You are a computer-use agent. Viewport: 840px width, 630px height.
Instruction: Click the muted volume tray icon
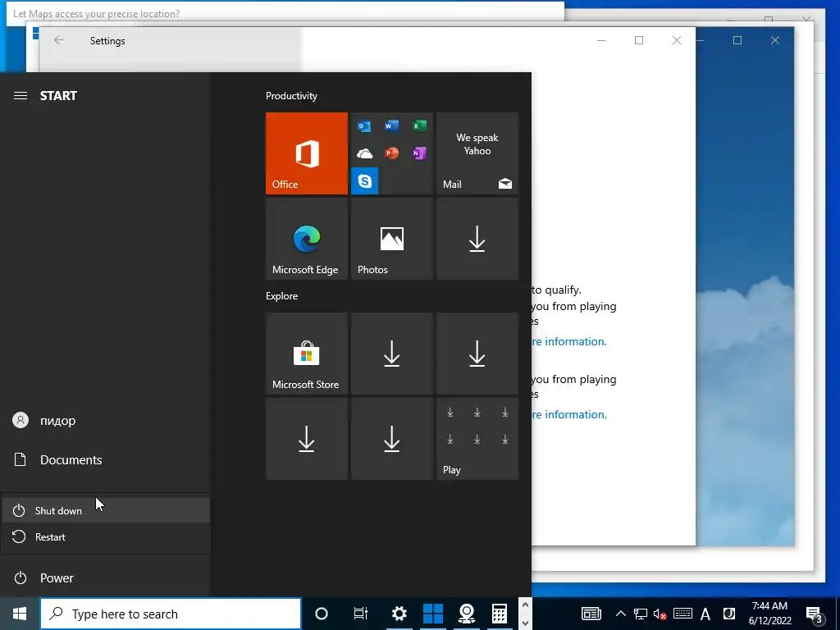[x=660, y=614]
